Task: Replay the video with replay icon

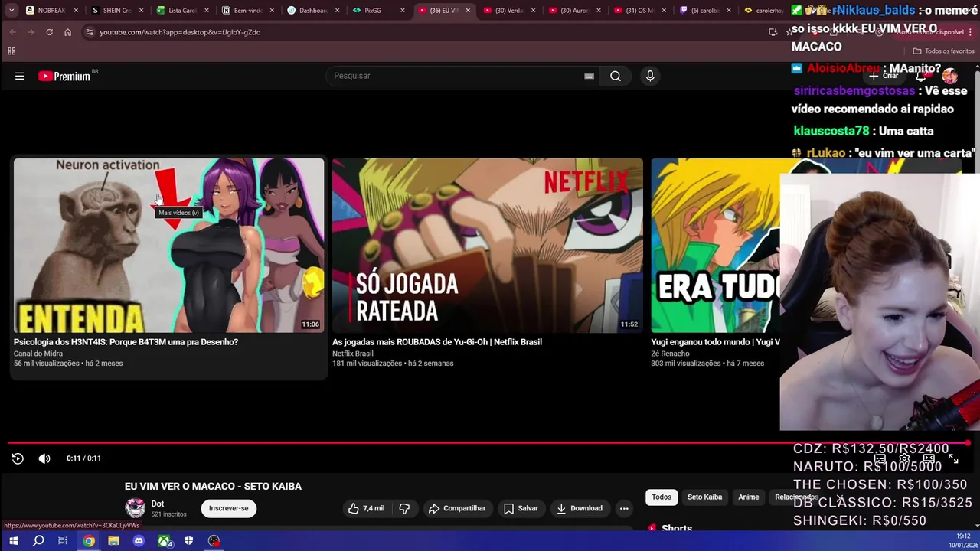Action: coord(18,458)
